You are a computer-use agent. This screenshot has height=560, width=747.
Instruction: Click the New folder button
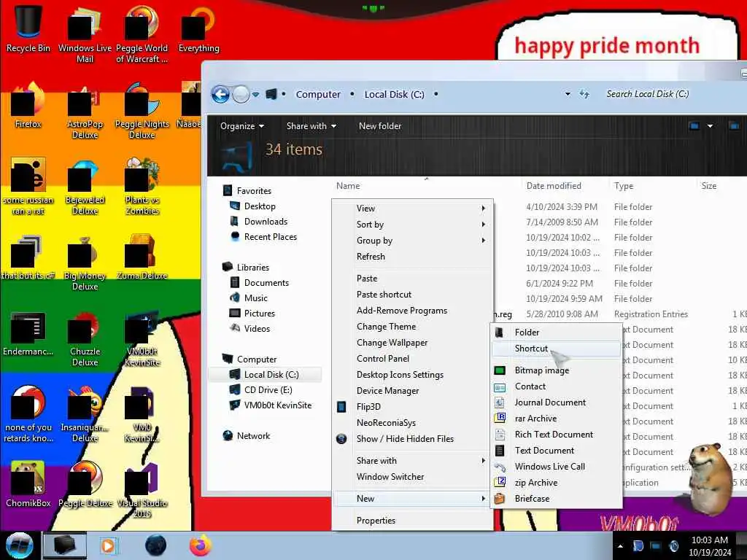(380, 126)
